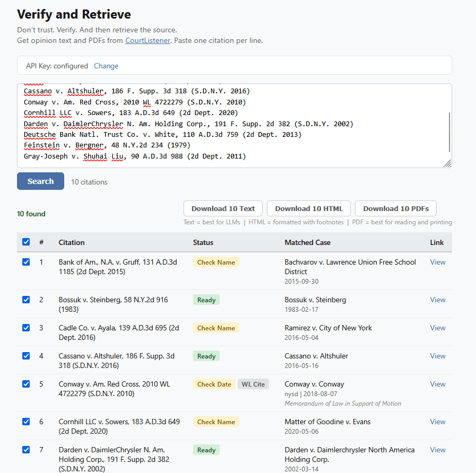Open View link for Bachvarov v. Lawrence

point(438,262)
